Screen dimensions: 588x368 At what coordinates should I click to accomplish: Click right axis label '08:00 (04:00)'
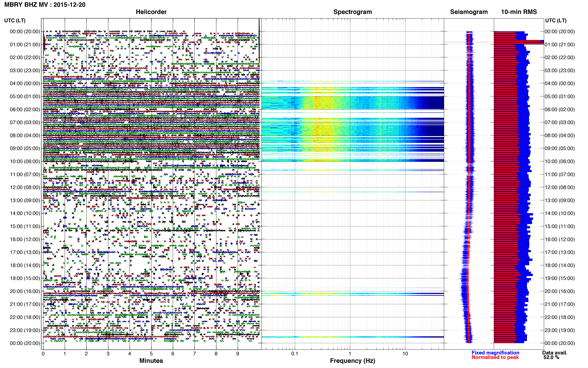(560, 135)
